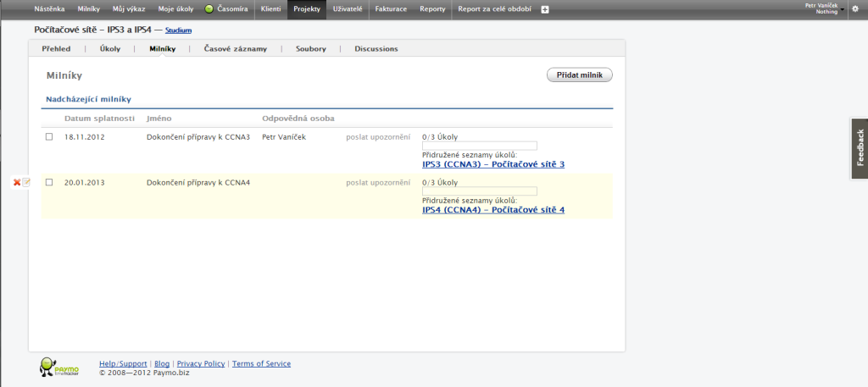Click the green Časomíra timer icon

(209, 9)
